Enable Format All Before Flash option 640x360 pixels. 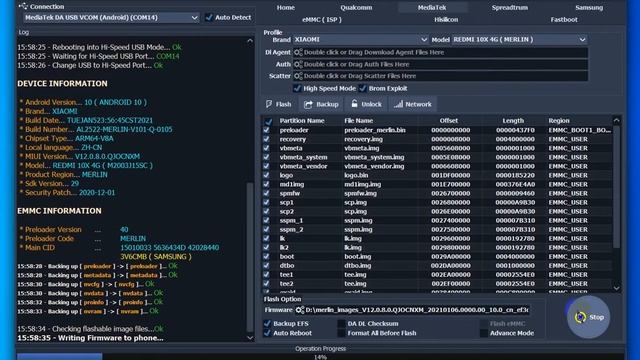(341, 333)
